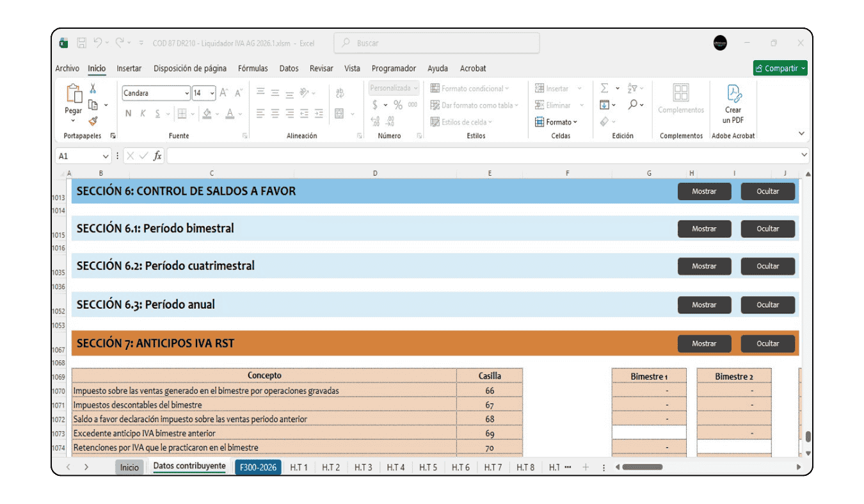Open the Candara font name dropdown
Screen dimensions: 864x504
pos(186,93)
